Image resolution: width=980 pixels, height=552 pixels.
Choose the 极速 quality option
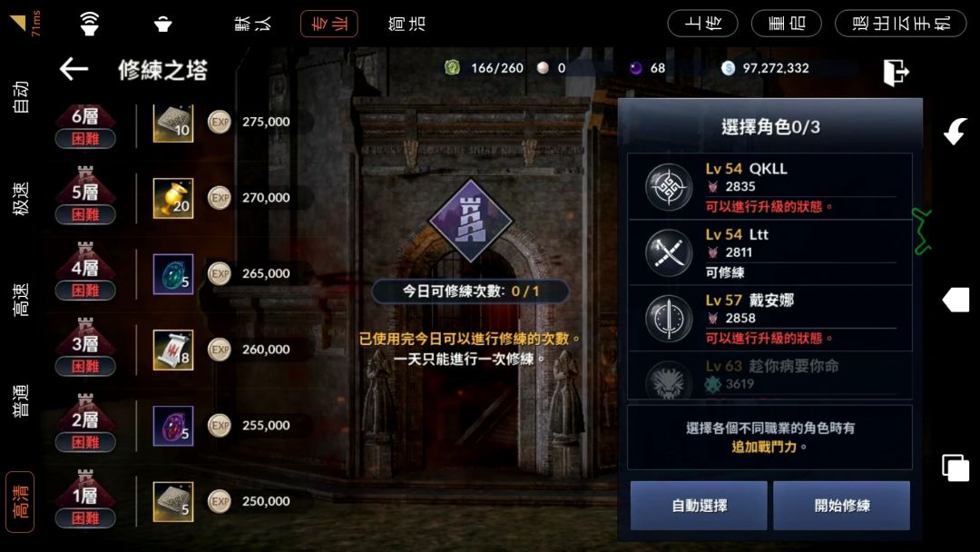point(20,199)
